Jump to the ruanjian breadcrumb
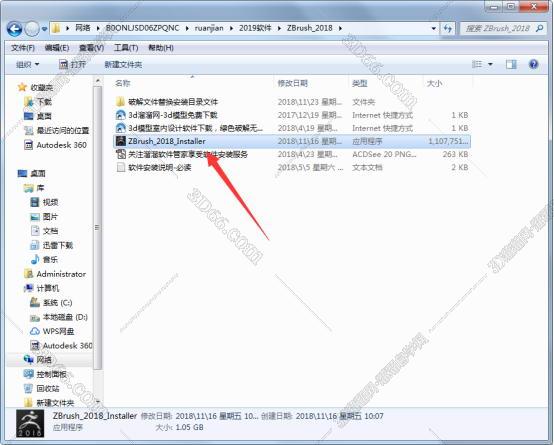Viewport: 554px width, 445px height. coord(209,28)
